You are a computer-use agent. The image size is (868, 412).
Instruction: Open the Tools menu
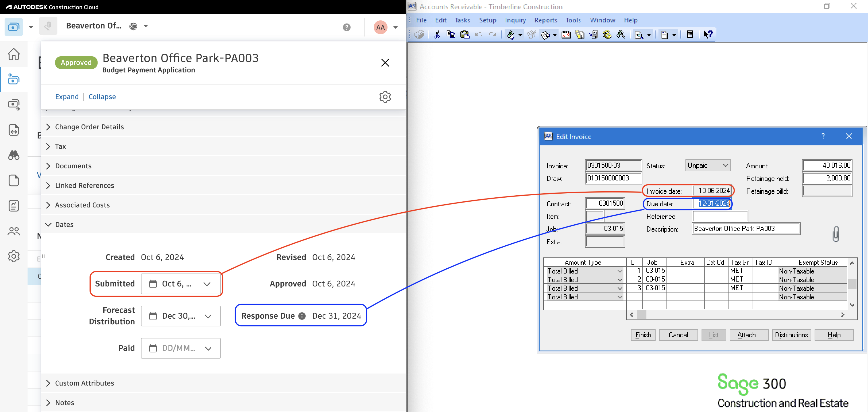(x=573, y=20)
